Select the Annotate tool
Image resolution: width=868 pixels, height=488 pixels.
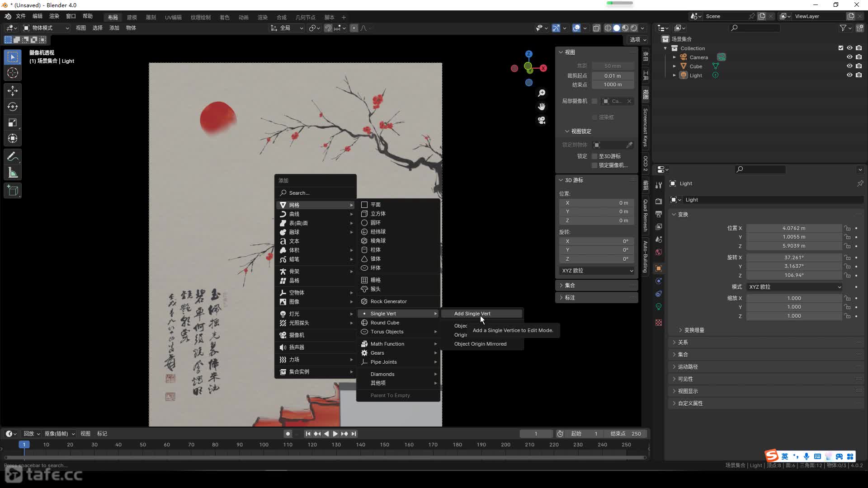[x=13, y=157]
